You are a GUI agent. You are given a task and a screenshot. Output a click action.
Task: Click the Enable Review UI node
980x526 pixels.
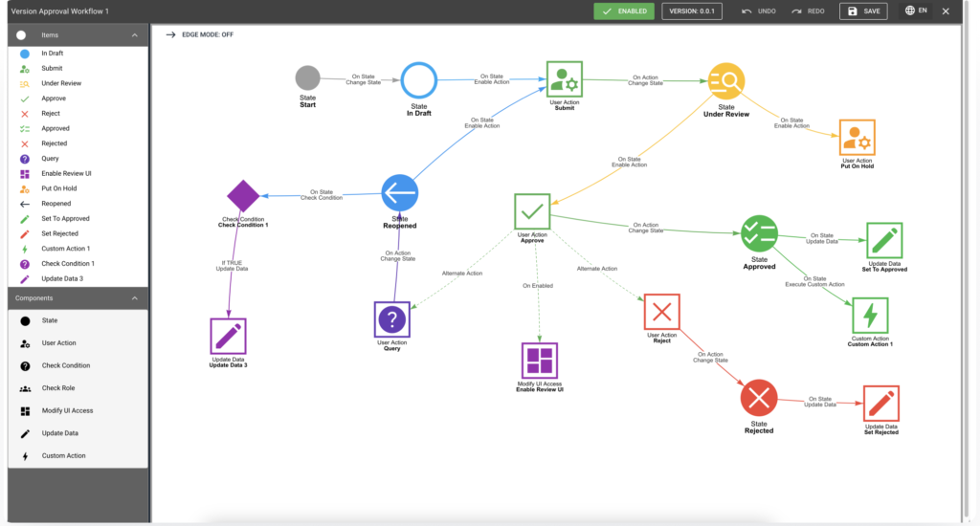tap(540, 361)
